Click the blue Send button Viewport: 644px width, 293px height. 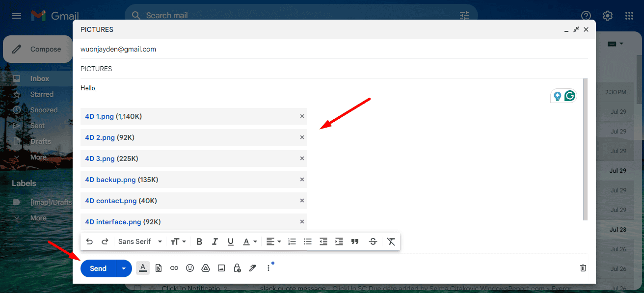98,268
